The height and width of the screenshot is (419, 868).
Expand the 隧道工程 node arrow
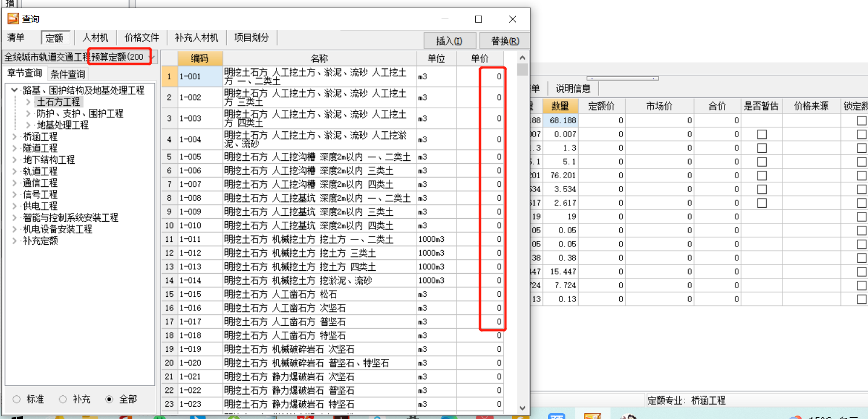pyautogui.click(x=14, y=148)
